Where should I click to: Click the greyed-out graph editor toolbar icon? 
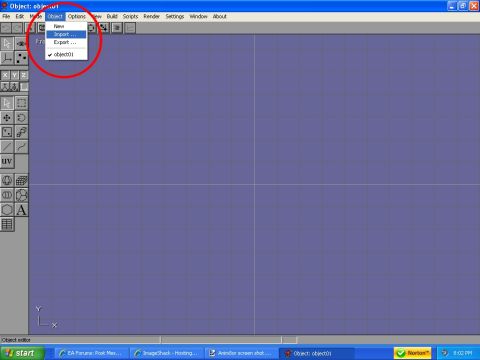(130, 28)
